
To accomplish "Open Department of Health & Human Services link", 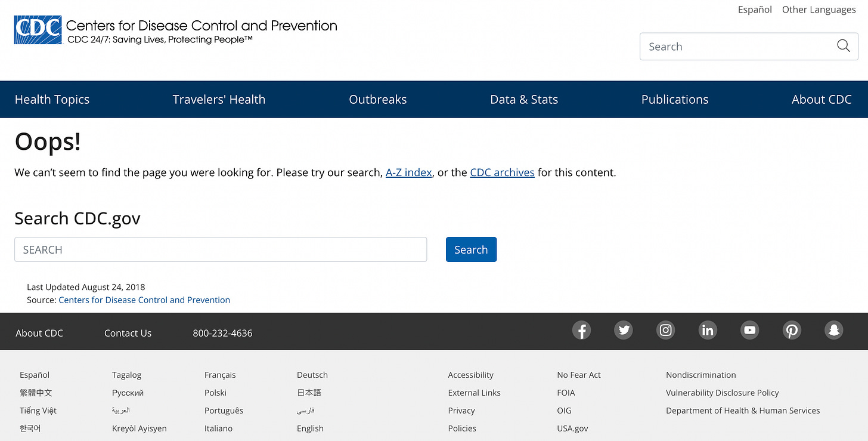I will [x=743, y=411].
